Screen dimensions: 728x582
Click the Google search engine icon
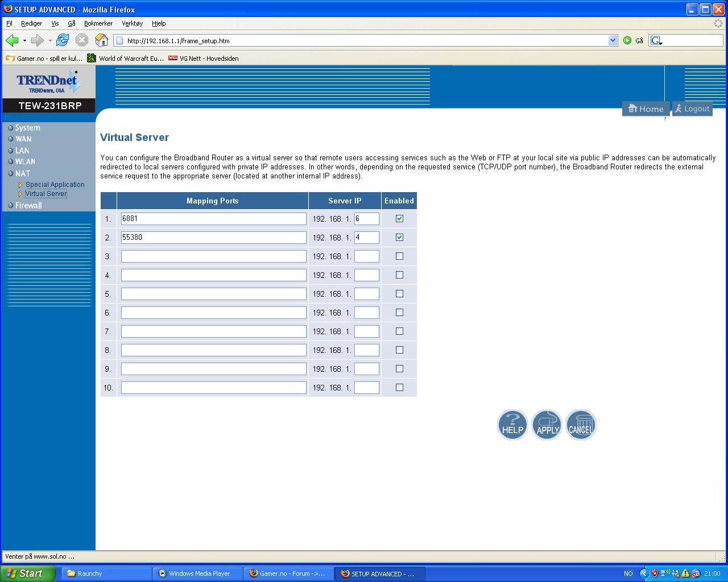(x=656, y=40)
